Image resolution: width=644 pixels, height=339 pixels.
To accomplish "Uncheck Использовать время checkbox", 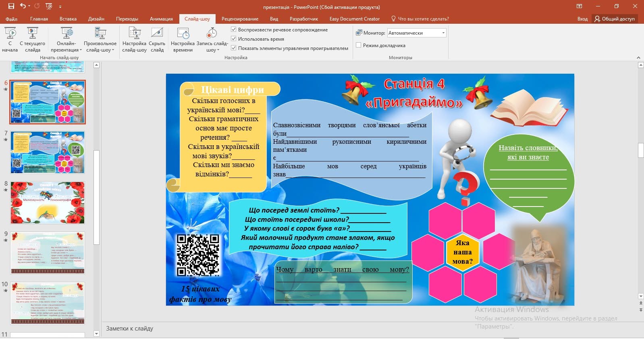I will click(233, 39).
